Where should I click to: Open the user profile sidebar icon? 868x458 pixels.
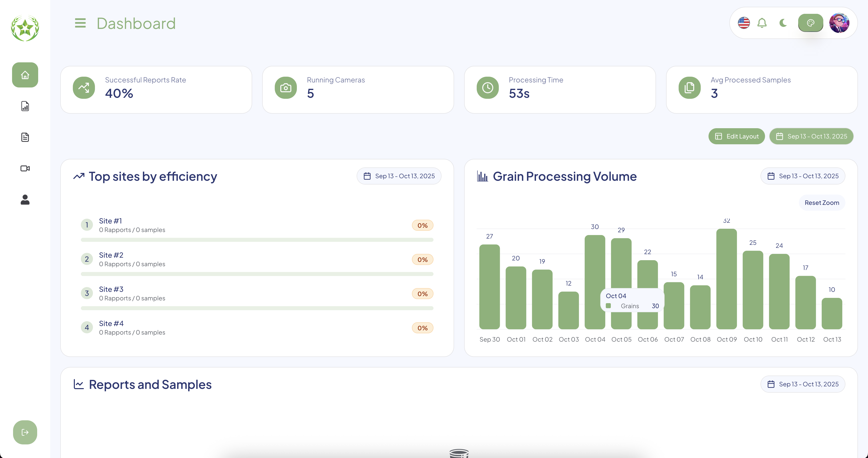pyautogui.click(x=25, y=200)
